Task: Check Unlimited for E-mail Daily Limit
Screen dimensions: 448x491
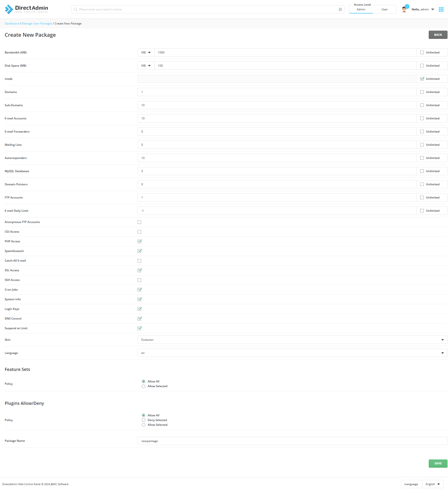Action: pyautogui.click(x=422, y=211)
